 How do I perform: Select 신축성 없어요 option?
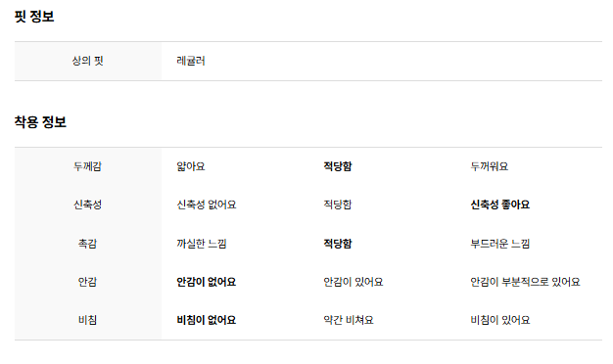click(207, 205)
